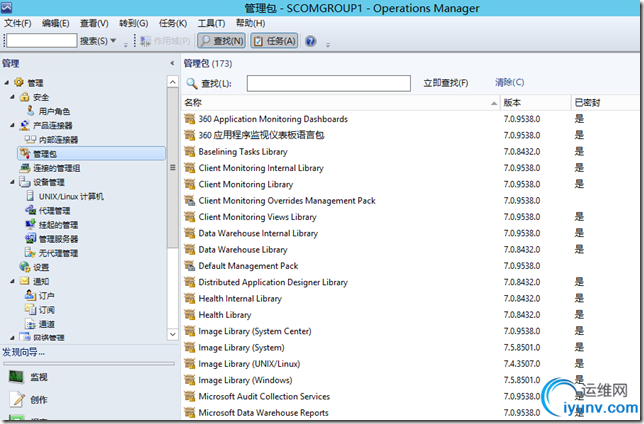Select the 内部连接器 connector icon

pyautogui.click(x=30, y=139)
